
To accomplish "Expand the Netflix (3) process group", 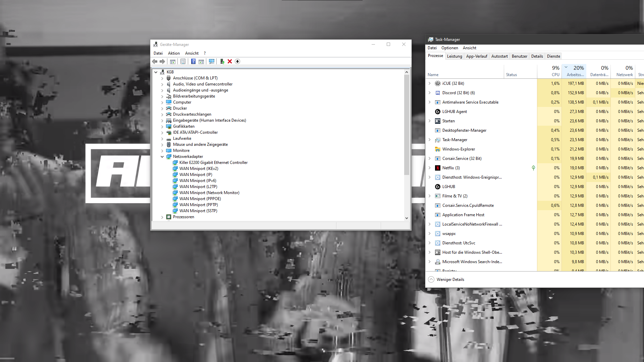I will click(430, 168).
